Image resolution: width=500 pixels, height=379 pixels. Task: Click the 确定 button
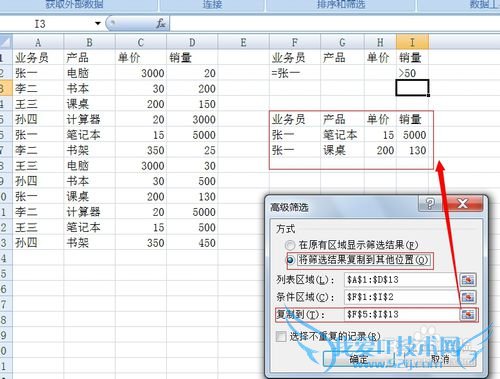pyautogui.click(x=358, y=359)
